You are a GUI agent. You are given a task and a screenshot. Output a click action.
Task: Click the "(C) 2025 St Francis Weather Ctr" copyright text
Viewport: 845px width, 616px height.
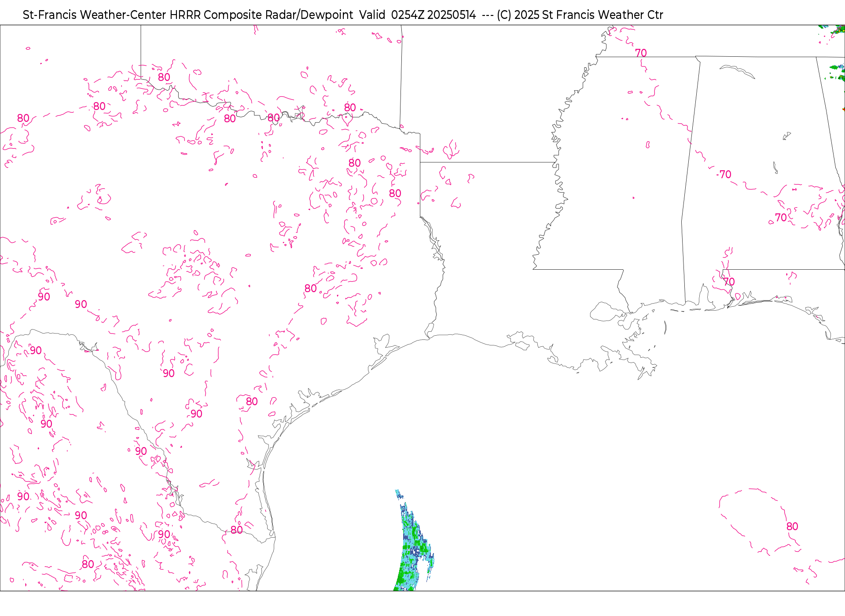coord(580,15)
